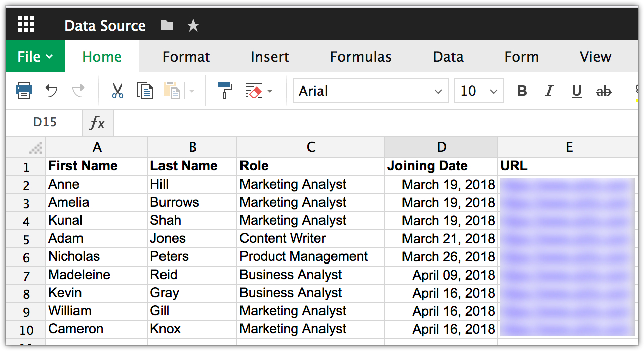The image size is (644, 351).
Task: Click the Copy icon
Action: [145, 91]
